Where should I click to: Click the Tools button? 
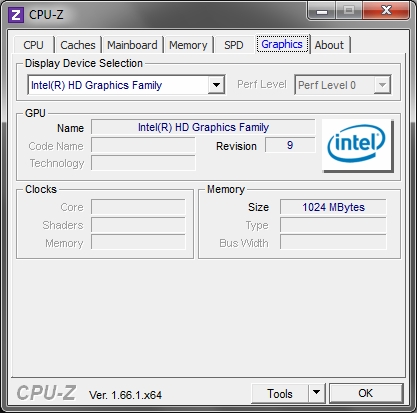point(280,393)
